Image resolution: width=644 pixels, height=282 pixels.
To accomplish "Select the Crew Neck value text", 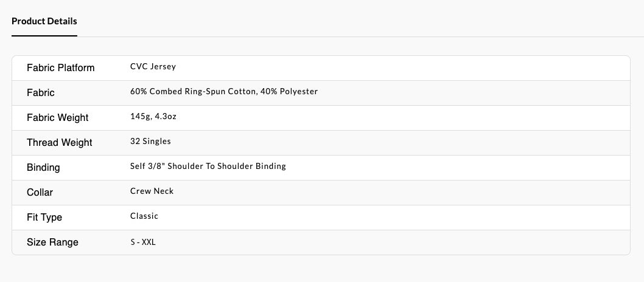I will pos(152,191).
